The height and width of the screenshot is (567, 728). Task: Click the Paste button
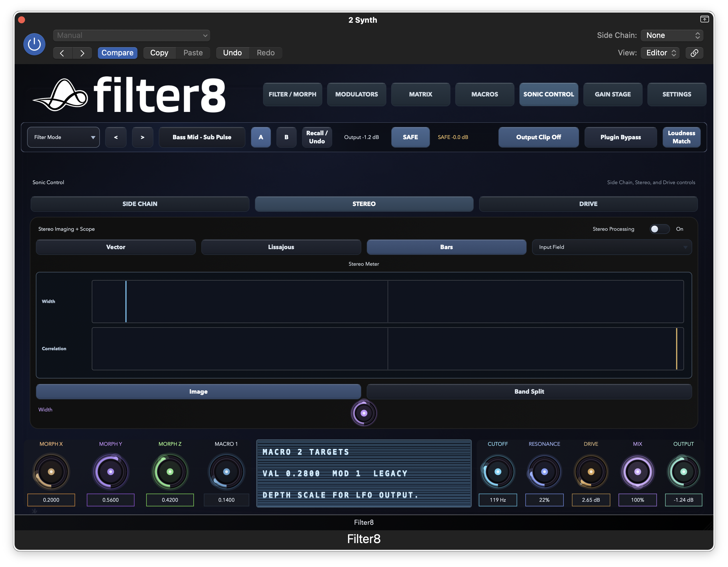pos(193,53)
